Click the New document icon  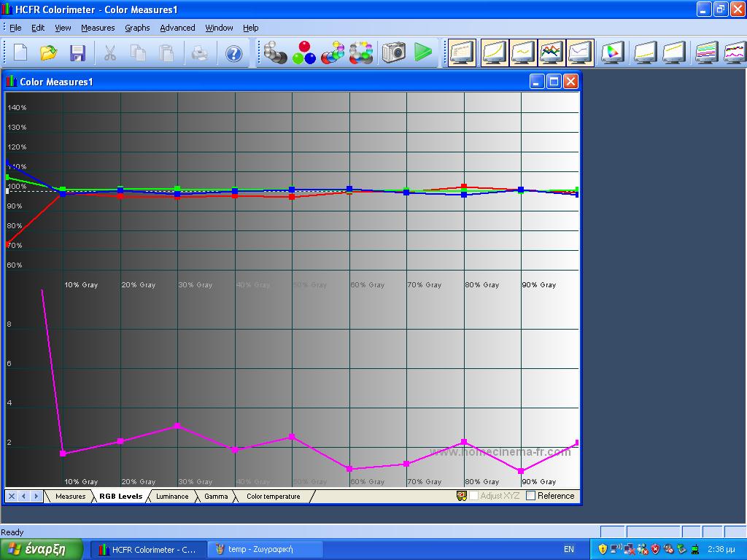point(20,52)
